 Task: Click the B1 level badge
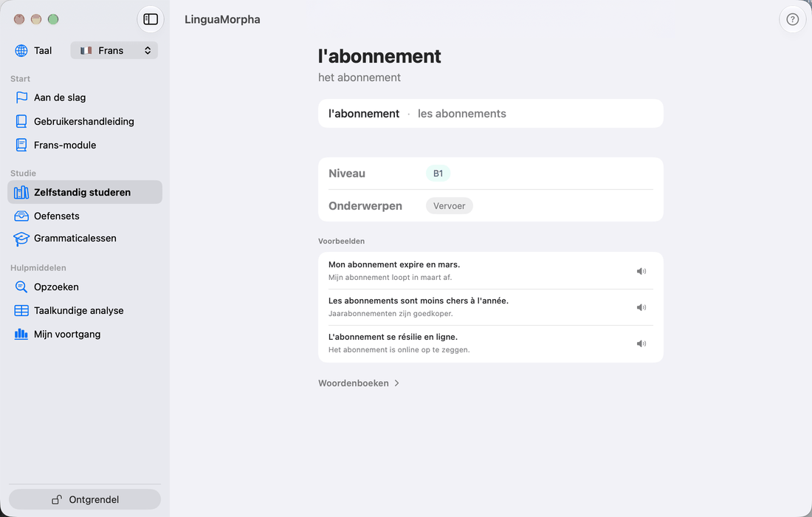click(x=438, y=174)
